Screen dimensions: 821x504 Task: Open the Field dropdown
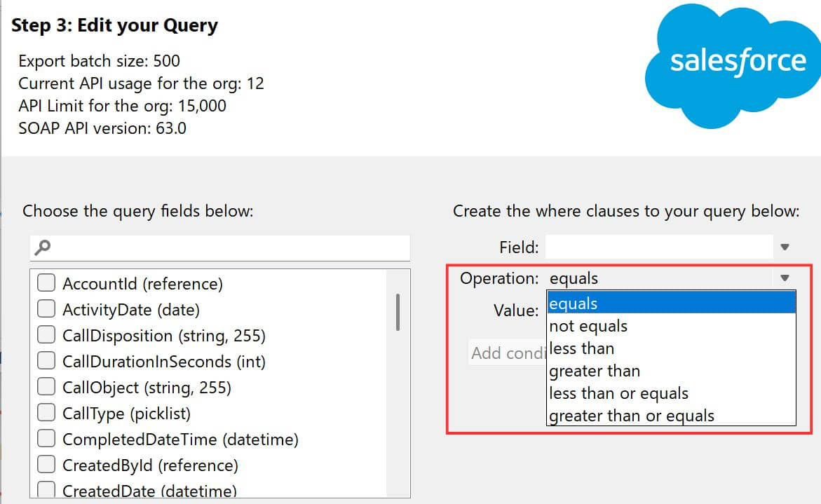point(785,246)
